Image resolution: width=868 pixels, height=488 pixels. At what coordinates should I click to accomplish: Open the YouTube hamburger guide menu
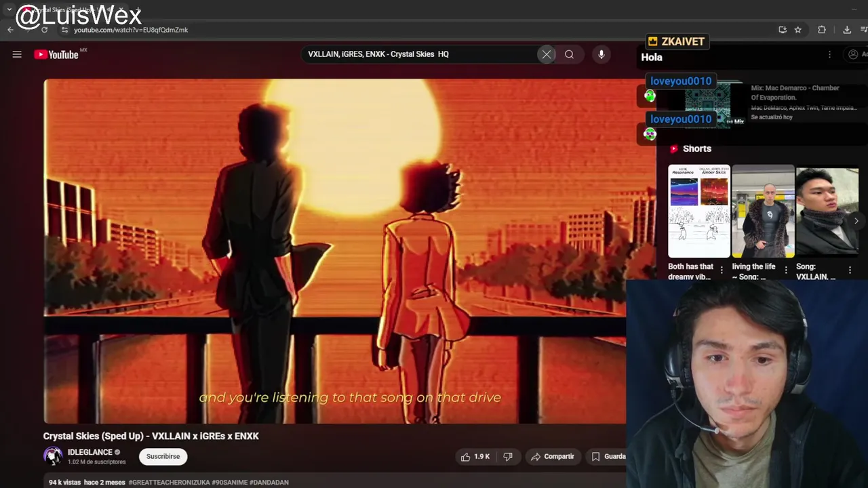tap(17, 54)
